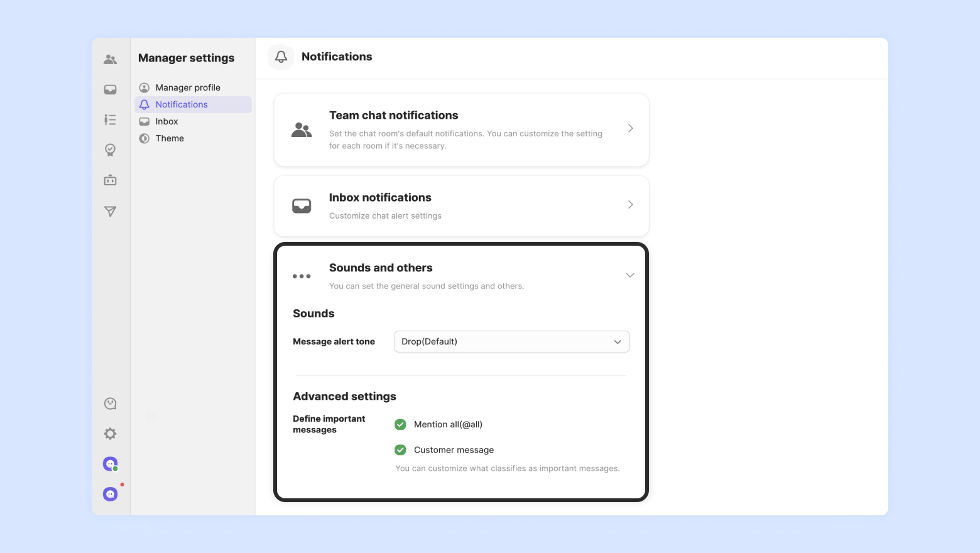Click the avatar with the green status dot
980x553 pixels.
tap(111, 464)
